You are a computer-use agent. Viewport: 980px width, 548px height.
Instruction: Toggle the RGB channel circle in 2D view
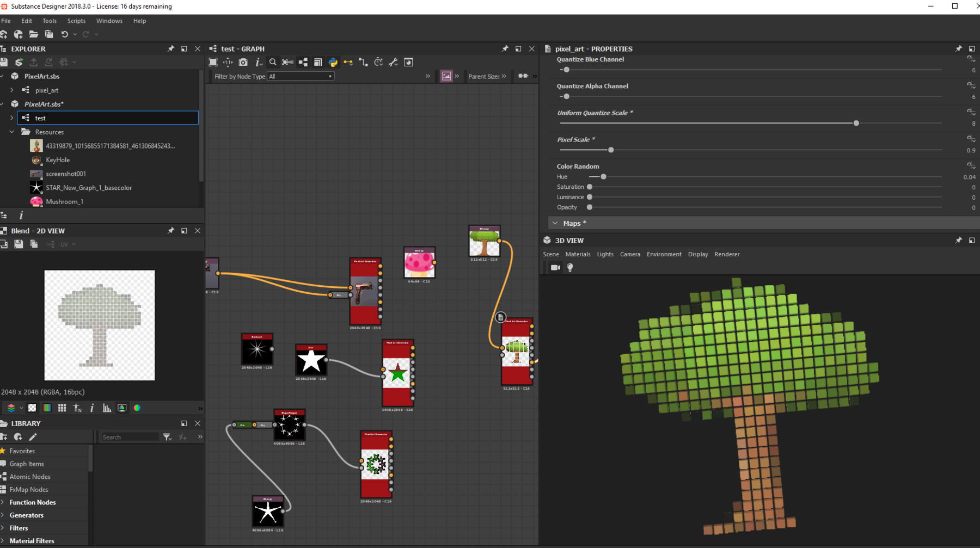137,408
